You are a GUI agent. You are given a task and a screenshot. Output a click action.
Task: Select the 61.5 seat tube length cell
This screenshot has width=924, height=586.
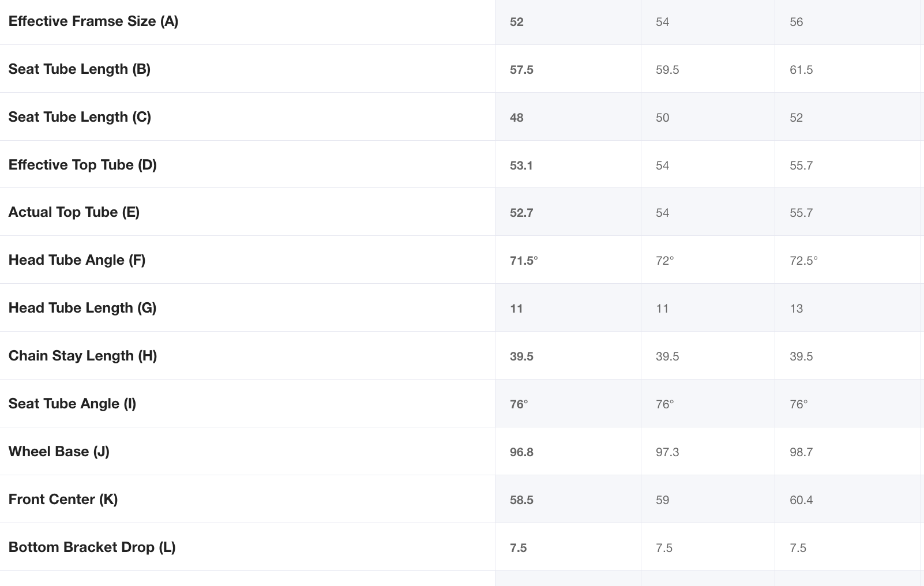(x=801, y=70)
